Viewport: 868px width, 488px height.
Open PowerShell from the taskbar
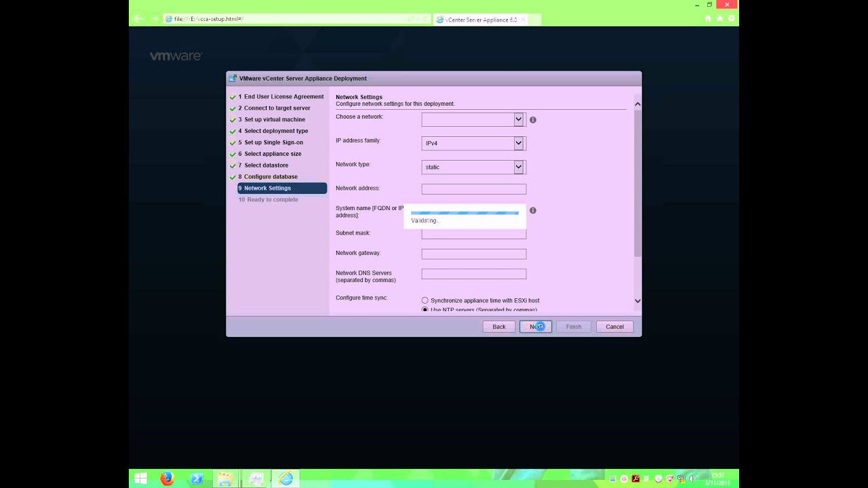click(x=197, y=479)
